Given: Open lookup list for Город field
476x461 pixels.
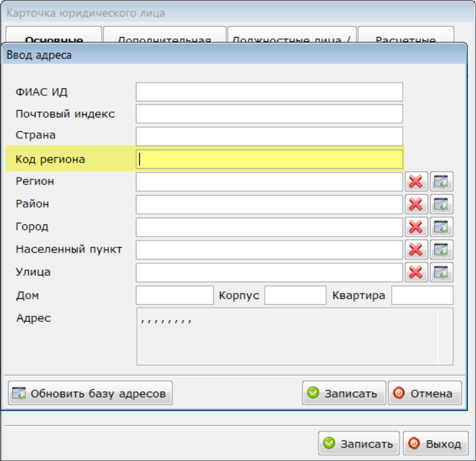Looking at the screenshot, I should point(442,227).
